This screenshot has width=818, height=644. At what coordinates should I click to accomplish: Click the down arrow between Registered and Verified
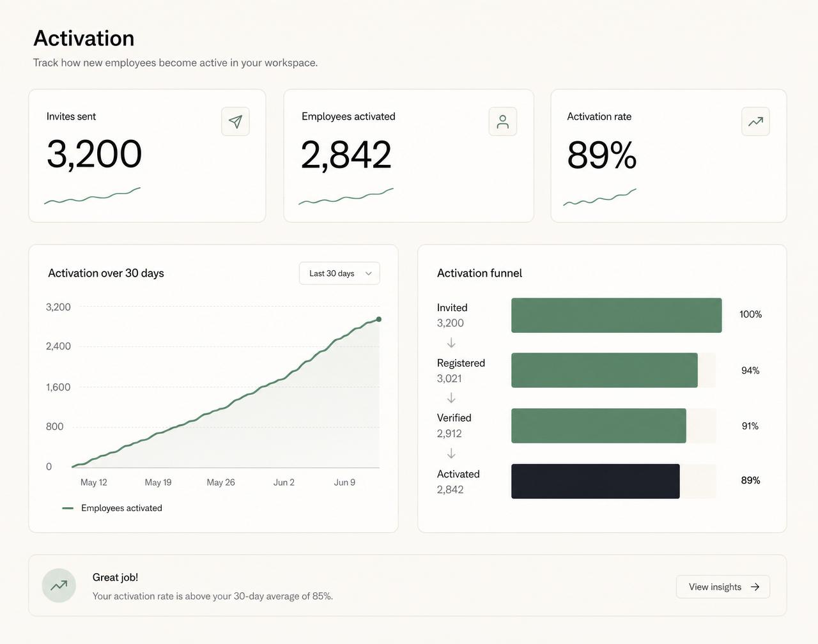451,398
